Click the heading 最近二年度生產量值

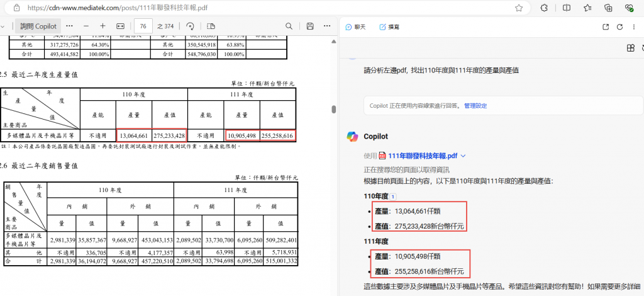(x=45, y=75)
